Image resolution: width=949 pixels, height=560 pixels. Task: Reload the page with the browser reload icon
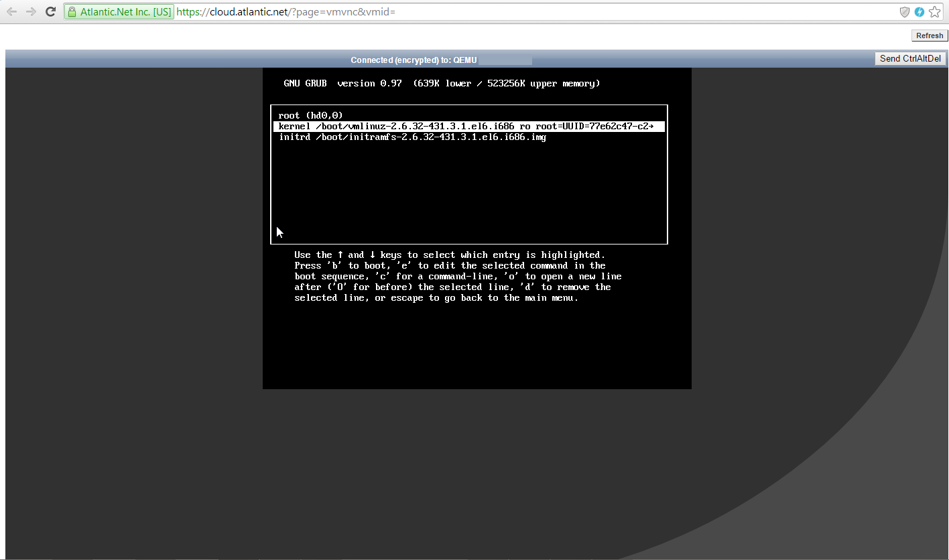[50, 12]
